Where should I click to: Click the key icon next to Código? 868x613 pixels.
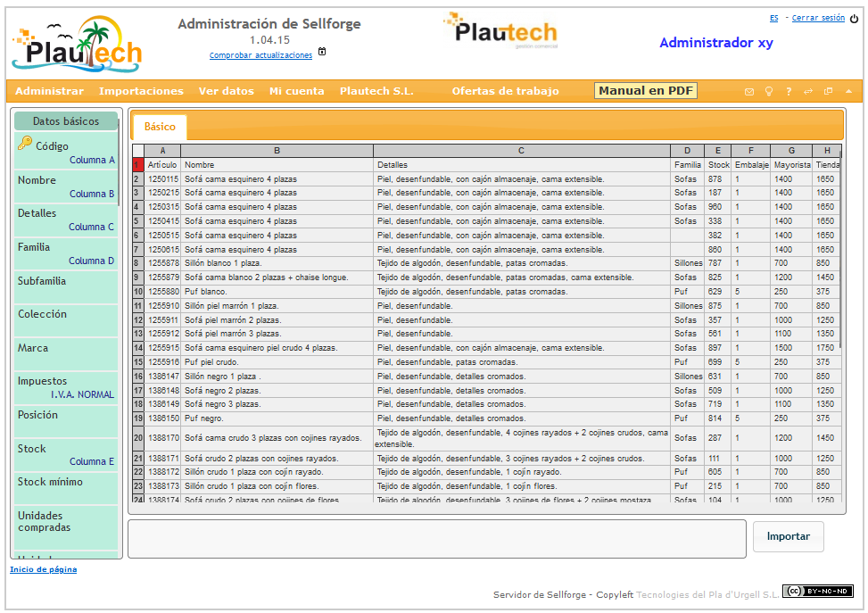pyautogui.click(x=24, y=144)
